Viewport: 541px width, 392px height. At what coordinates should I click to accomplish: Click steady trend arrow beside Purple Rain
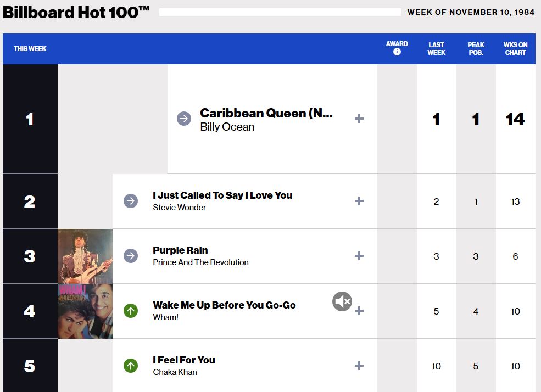131,256
